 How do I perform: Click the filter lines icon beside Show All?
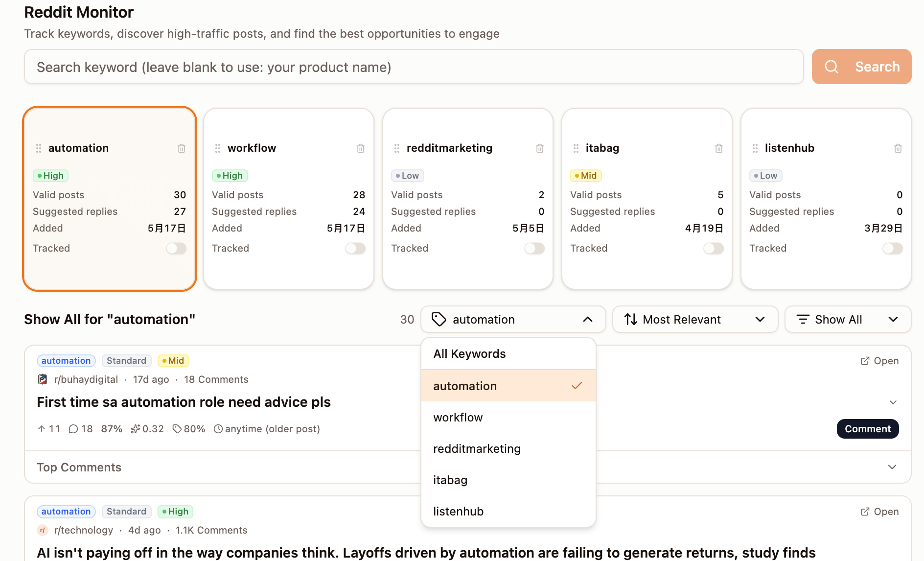click(803, 319)
